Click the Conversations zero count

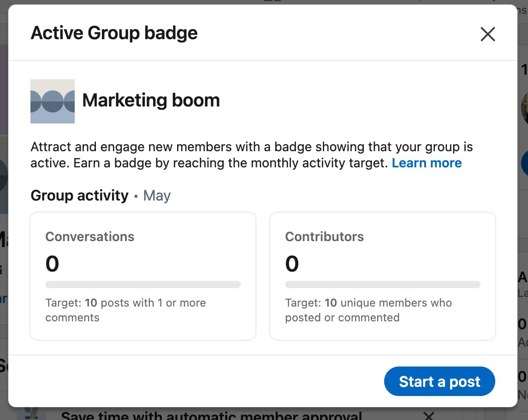(52, 263)
